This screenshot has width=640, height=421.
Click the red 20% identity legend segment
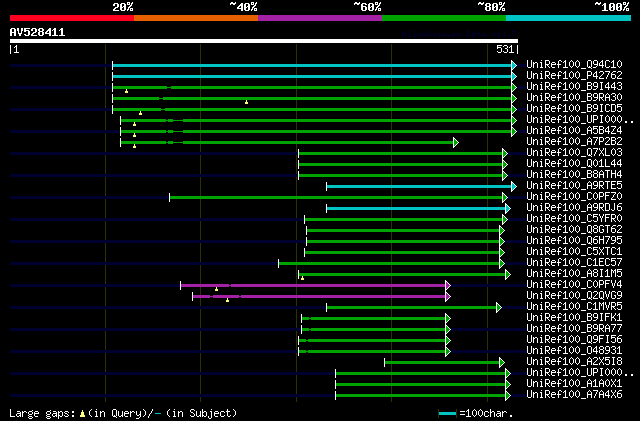[x=72, y=18]
